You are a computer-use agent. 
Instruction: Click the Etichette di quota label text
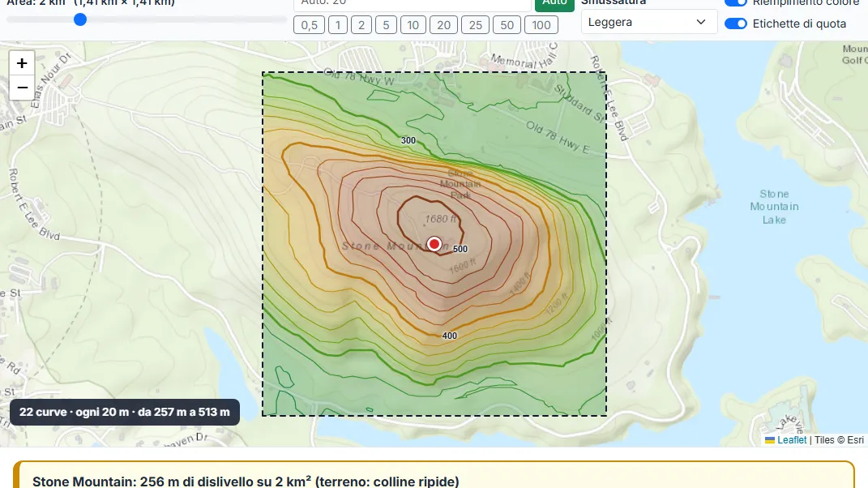(799, 24)
